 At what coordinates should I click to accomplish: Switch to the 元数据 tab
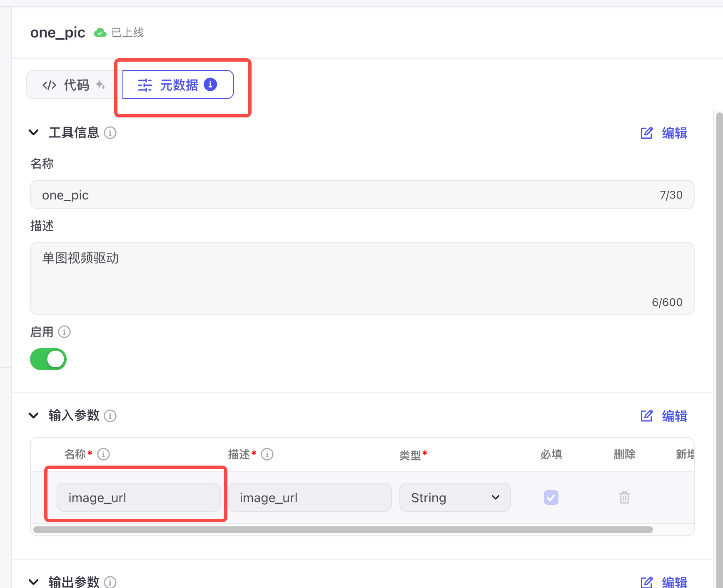pos(178,85)
